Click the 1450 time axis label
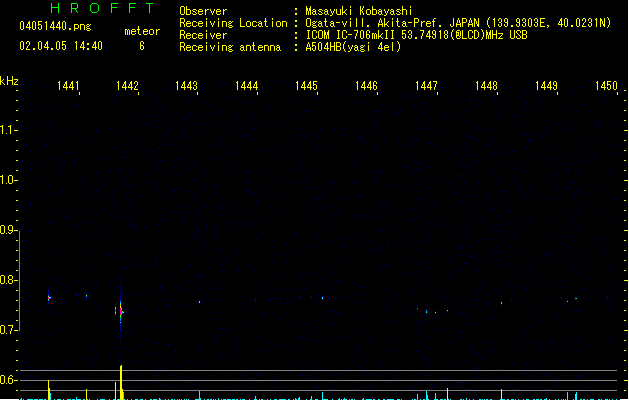The width and height of the screenshot is (629, 400). pos(607,86)
